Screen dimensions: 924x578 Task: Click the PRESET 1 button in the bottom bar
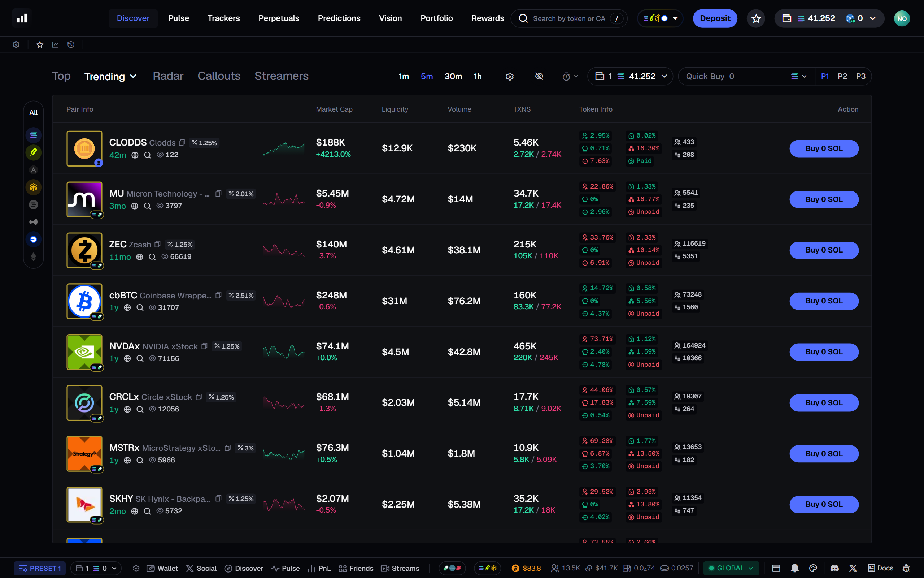(x=40, y=568)
